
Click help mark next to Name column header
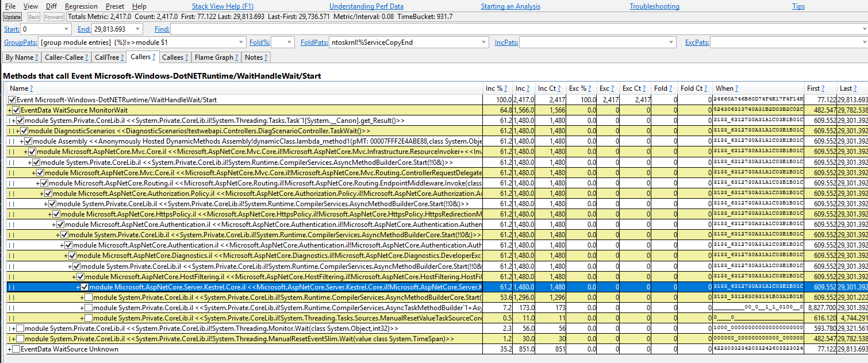(31, 88)
